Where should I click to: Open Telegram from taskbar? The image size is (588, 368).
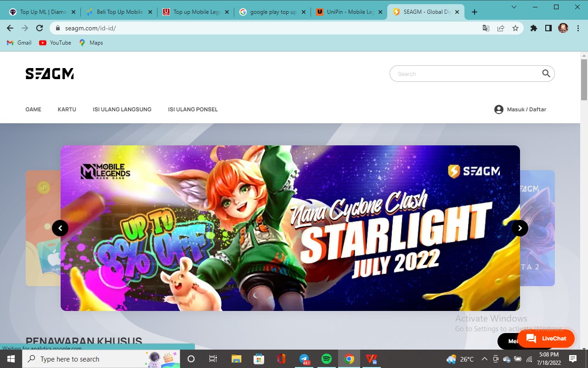point(304,359)
